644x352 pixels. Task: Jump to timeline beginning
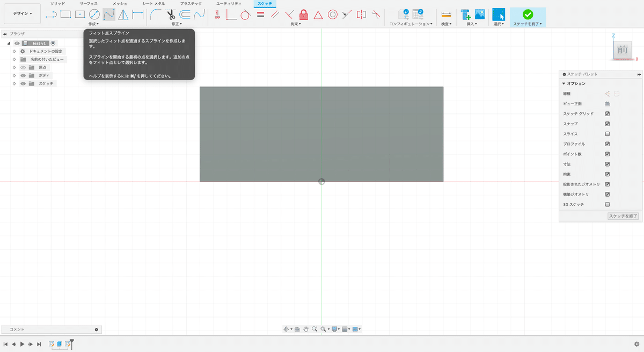[x=5, y=344]
